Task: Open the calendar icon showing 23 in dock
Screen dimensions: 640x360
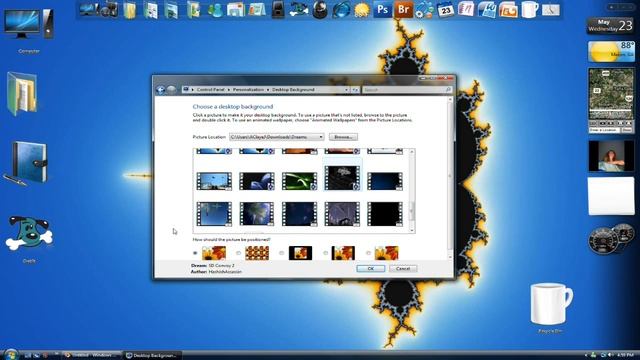Action: (x=445, y=10)
